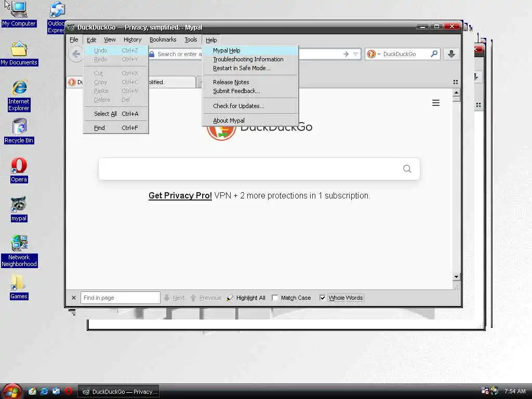Open the File menu
The width and height of the screenshot is (532, 399).
(74, 39)
